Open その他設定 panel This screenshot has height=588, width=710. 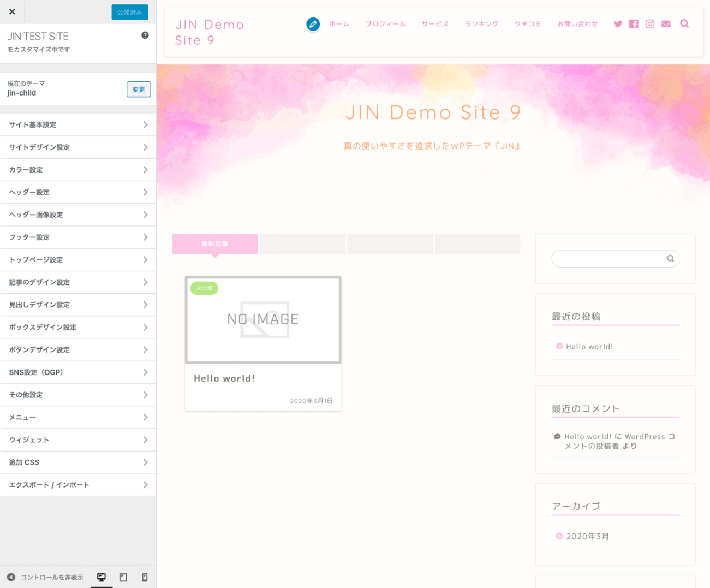tap(78, 395)
